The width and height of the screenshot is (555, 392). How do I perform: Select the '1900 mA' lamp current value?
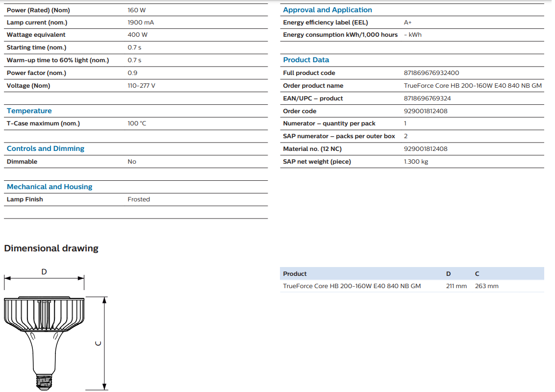[141, 22]
